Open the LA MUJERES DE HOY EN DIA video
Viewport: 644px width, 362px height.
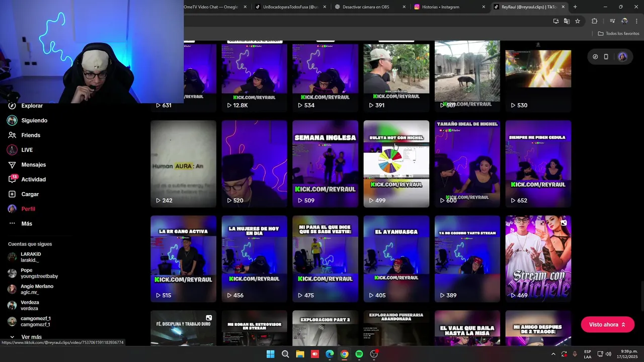tap(254, 259)
